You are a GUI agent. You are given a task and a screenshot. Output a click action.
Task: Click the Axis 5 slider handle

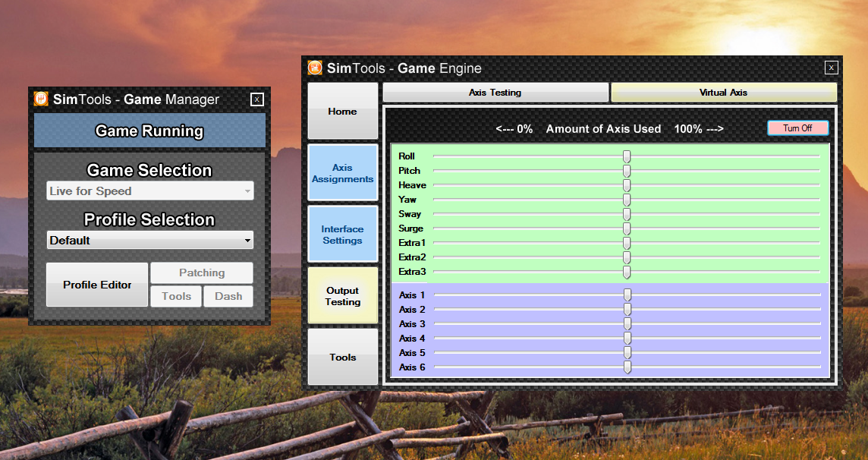(627, 353)
